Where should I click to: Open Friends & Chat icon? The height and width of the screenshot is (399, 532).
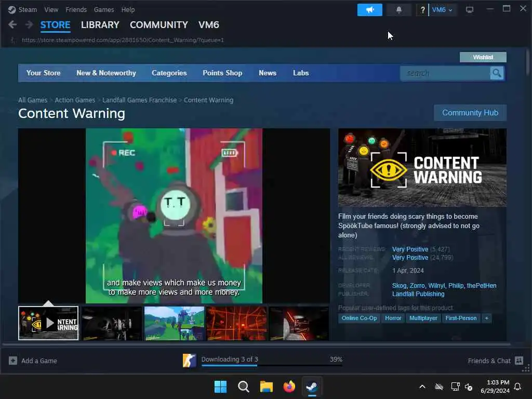click(519, 361)
